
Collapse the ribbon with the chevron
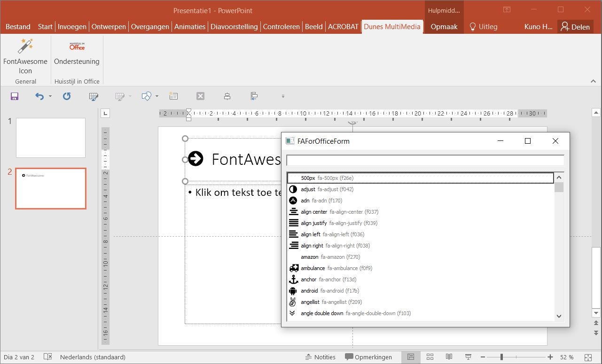click(x=593, y=81)
